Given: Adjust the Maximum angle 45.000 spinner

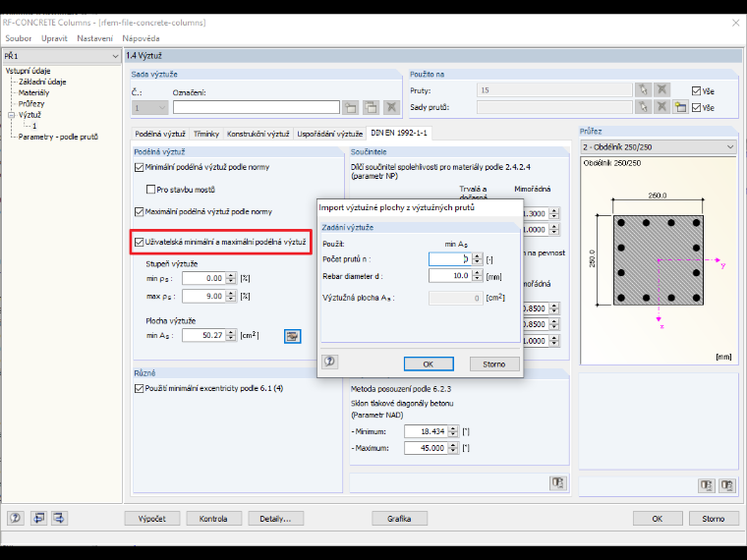Looking at the screenshot, I should pyautogui.click(x=453, y=448).
